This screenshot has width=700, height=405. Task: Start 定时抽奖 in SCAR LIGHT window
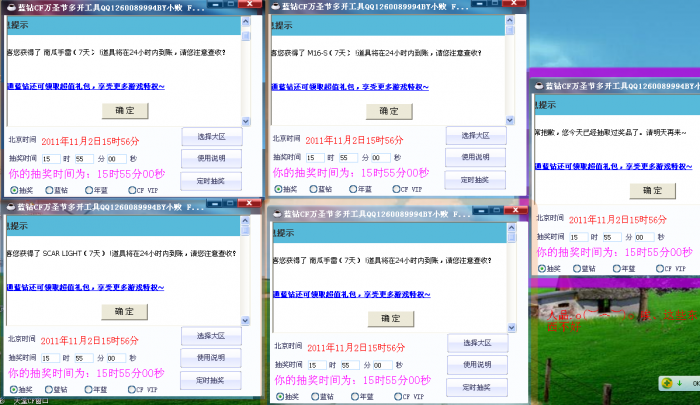pyautogui.click(x=211, y=380)
